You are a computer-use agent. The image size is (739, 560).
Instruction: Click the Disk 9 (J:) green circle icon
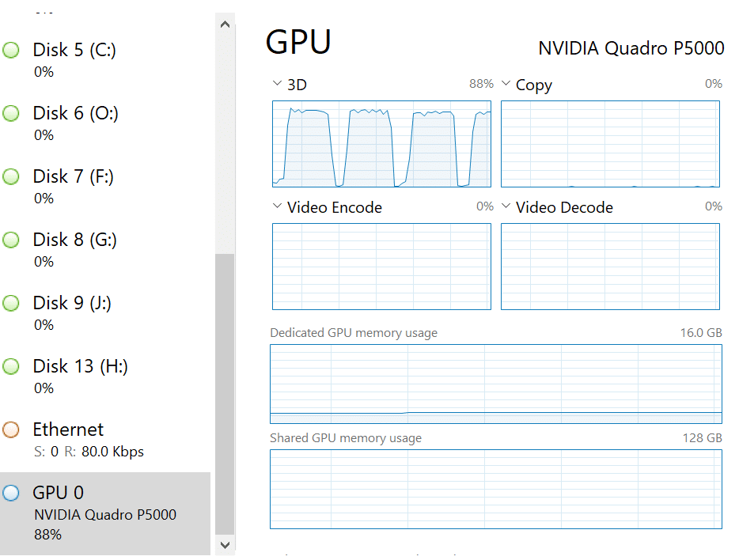click(x=11, y=303)
